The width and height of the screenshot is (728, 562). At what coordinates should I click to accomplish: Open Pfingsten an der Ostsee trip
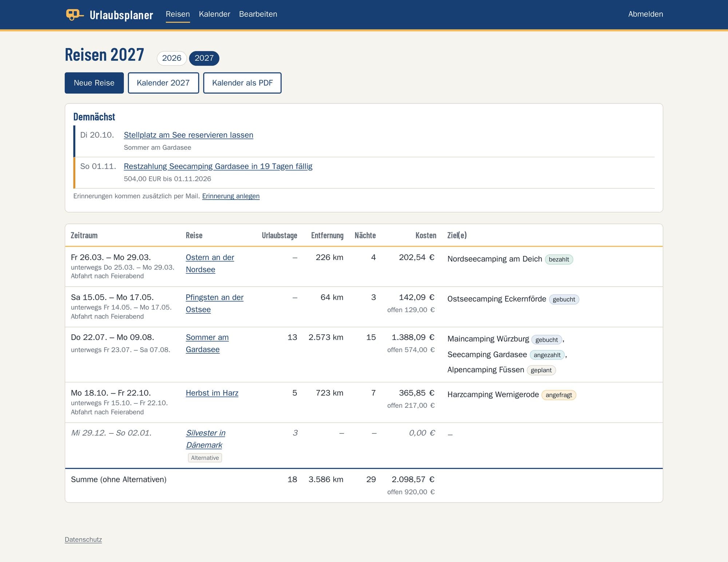(x=214, y=303)
